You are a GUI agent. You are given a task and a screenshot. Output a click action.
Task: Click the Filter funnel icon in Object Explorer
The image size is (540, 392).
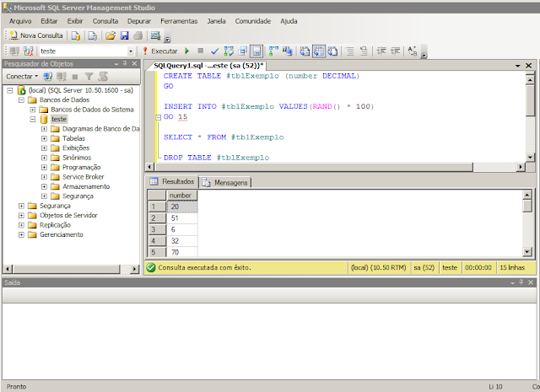(x=89, y=77)
